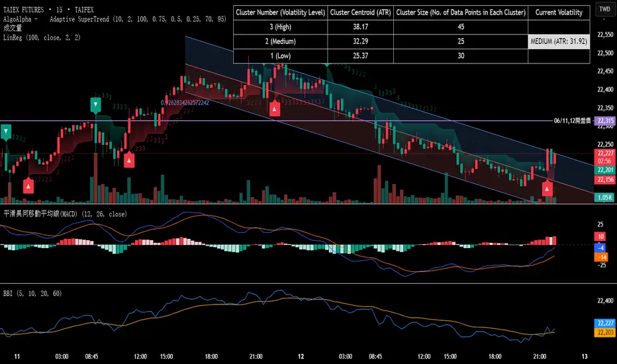Click the MEDIUM (ATR: 31.92) table cell
Viewport: 617px width, 364px height.
click(558, 42)
